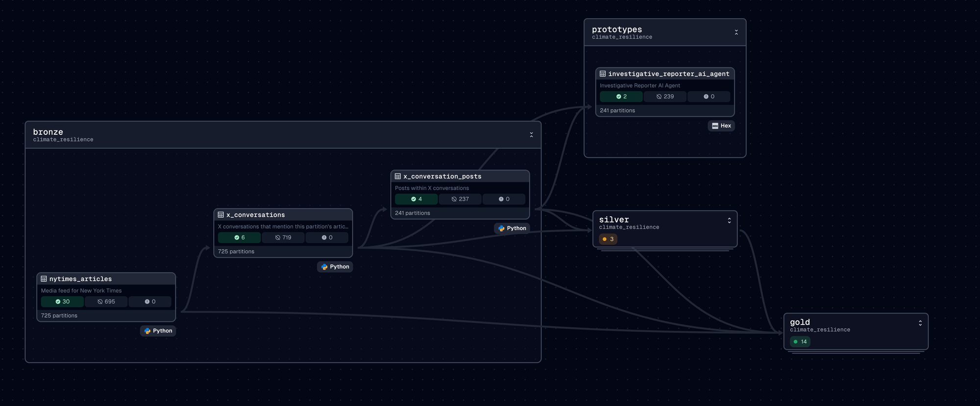Collapse the prototypes group chevron

736,32
